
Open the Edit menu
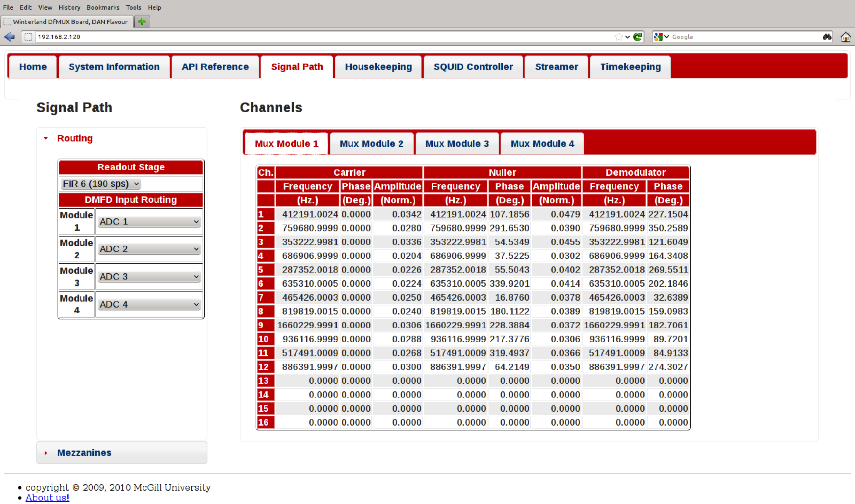tap(26, 7)
